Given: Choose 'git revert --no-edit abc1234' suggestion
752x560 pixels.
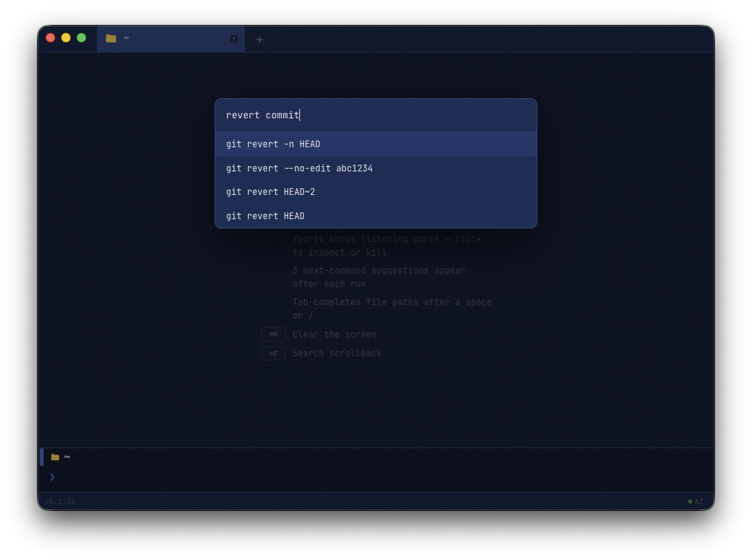Looking at the screenshot, I should click(x=376, y=168).
